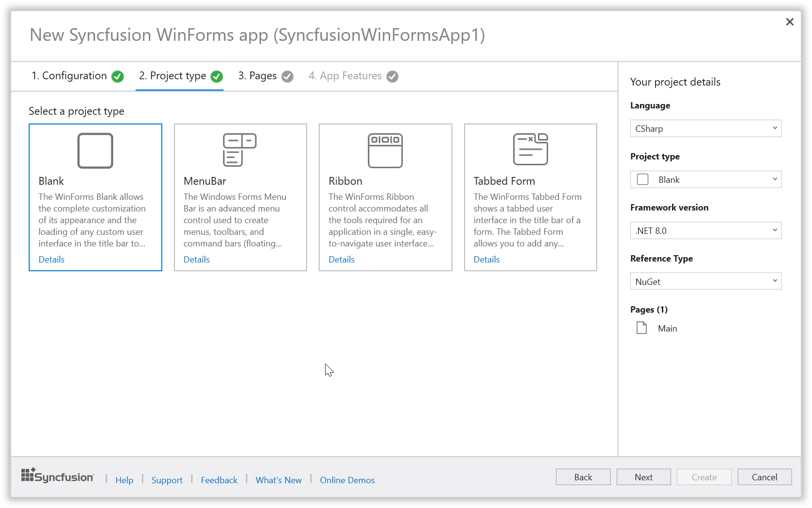
Task: Click the Create button
Action: 704,477
